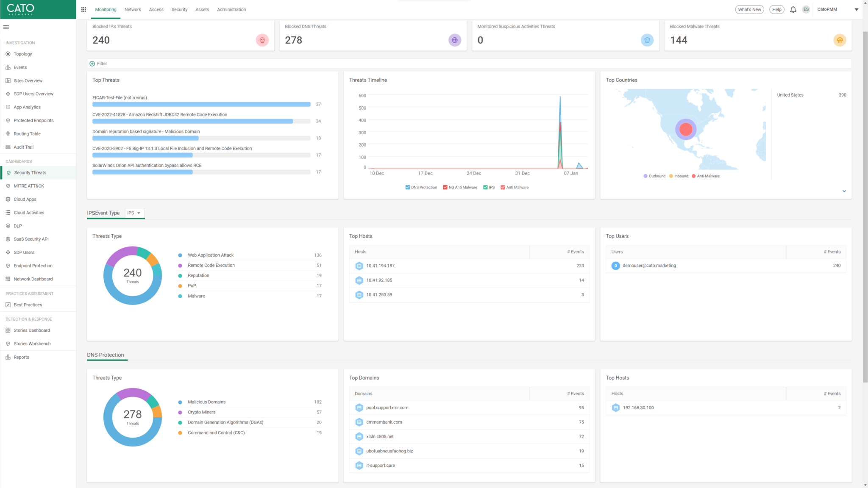This screenshot has width=868, height=488.
Task: Open the IPS Event Type dropdown
Action: [x=134, y=213]
